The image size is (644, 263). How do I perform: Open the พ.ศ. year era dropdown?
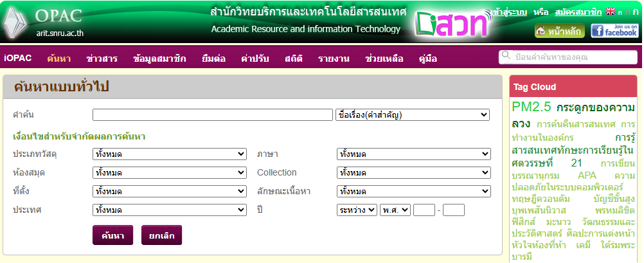(x=395, y=210)
